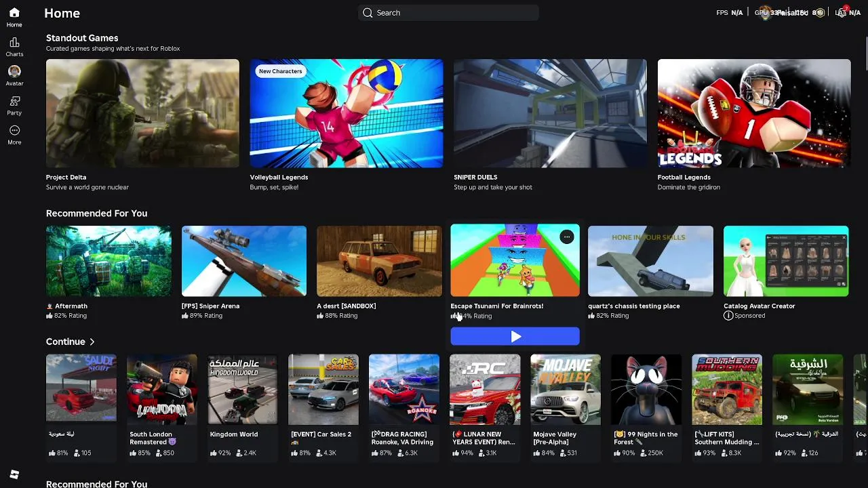Click the 'SNIPER DUELS' title text

[x=475, y=178]
